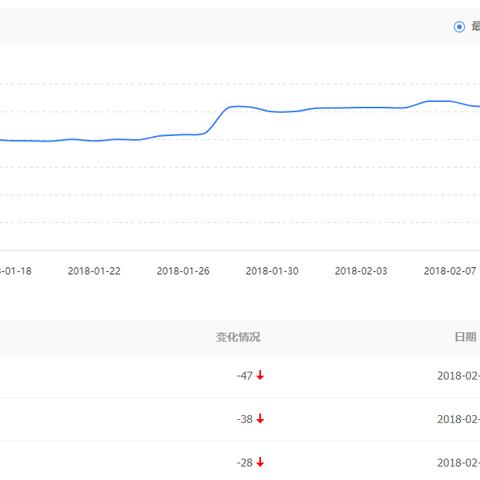Click the date in the -28 row
Viewport: 480px width, 480px height.
(459, 463)
